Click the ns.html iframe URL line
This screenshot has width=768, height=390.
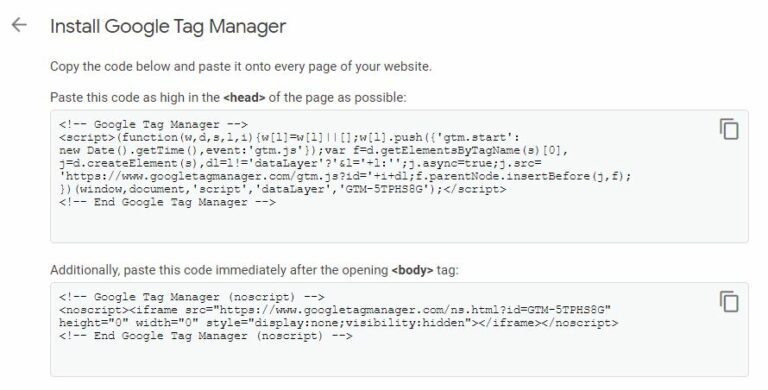pos(335,310)
